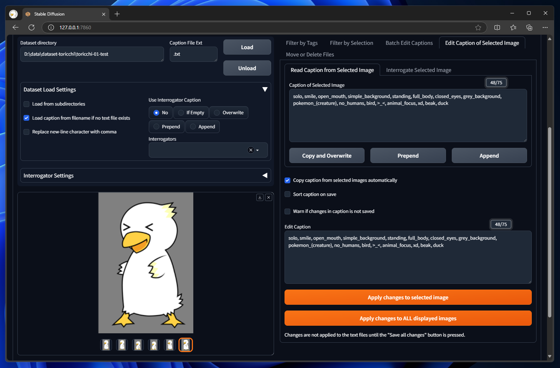The image size is (560, 368).
Task: Click the Caption File Ext input field
Action: click(x=194, y=54)
